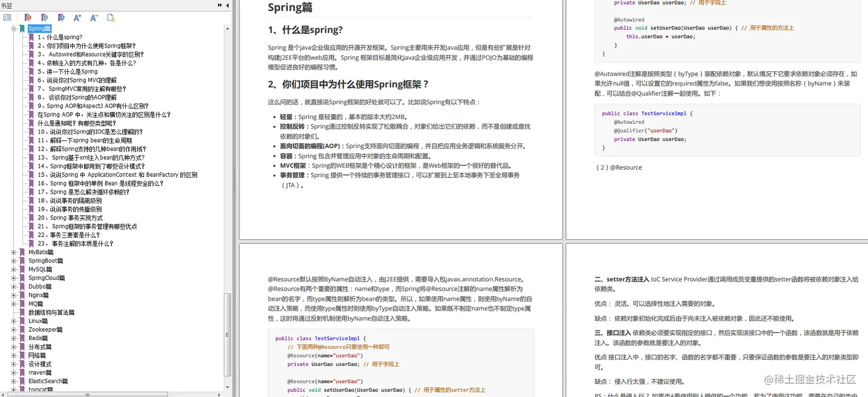Click the 书签 panel tab
This screenshot has height=397, width=868.
(x=6, y=5)
